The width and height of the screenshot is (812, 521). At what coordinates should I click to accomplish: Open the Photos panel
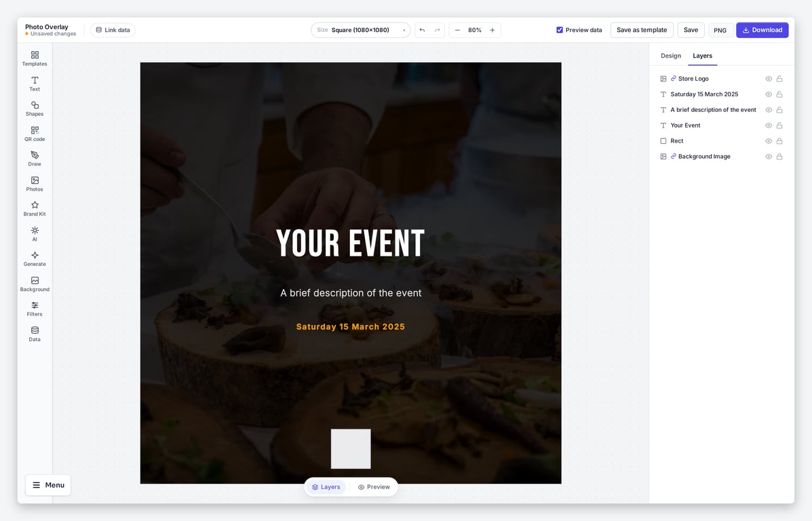coord(35,184)
